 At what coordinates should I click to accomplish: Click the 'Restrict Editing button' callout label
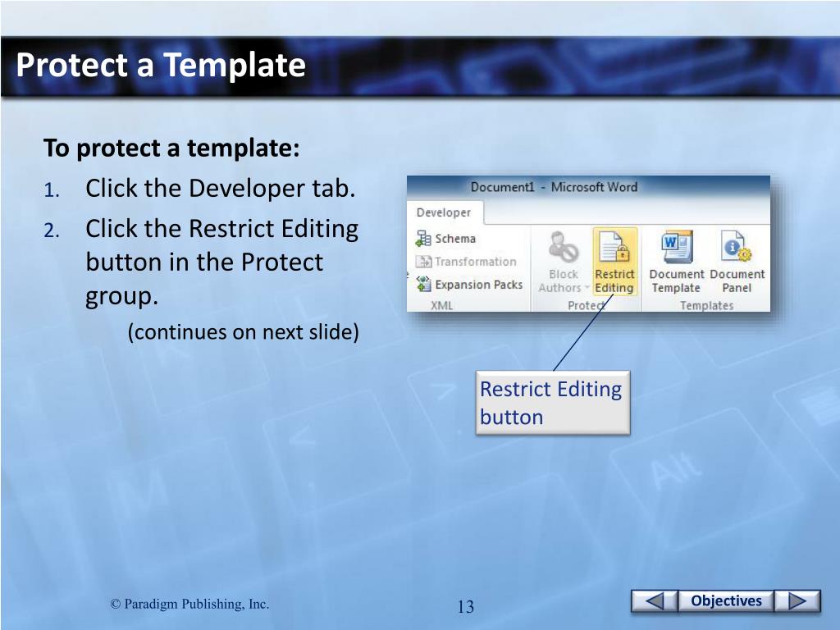[552, 403]
